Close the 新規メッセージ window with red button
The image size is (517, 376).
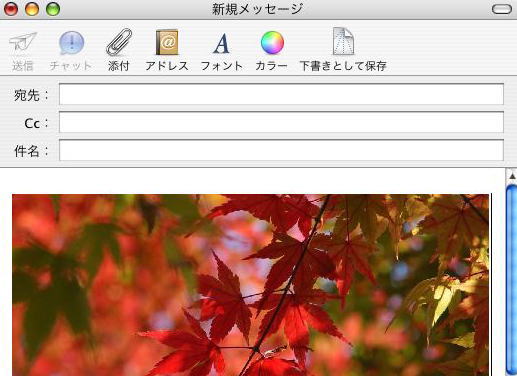click(11, 9)
